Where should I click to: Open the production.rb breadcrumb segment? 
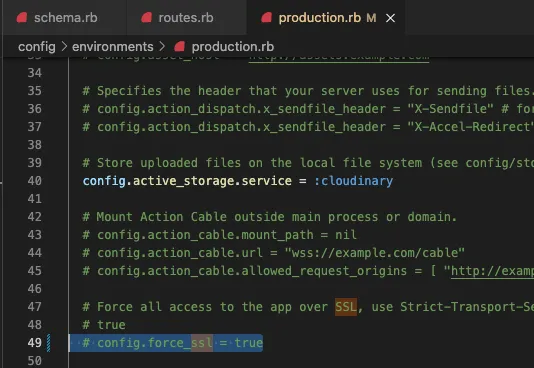[x=233, y=47]
